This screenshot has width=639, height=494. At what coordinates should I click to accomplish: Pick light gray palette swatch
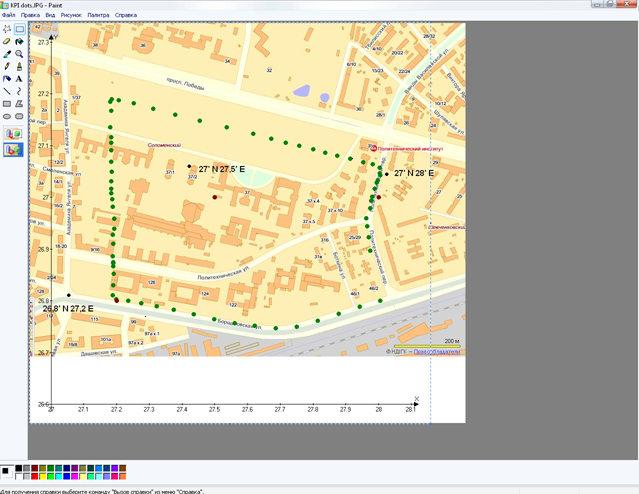pyautogui.click(x=26, y=476)
